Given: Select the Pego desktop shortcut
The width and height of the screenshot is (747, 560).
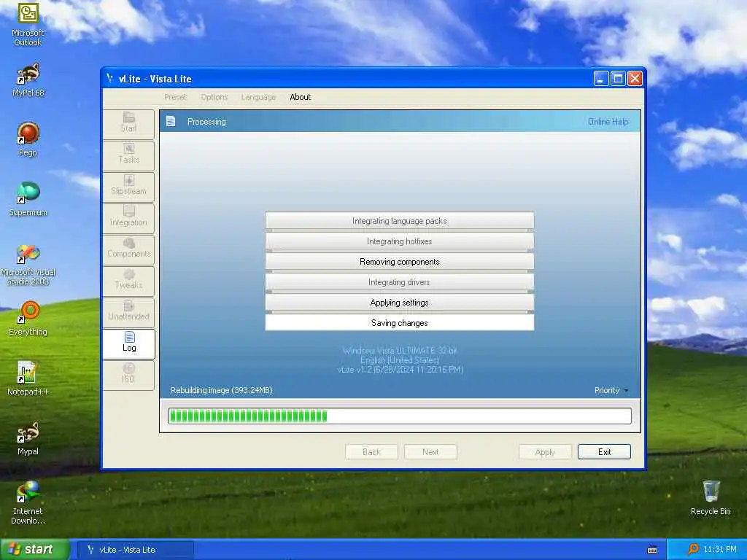Looking at the screenshot, I should pos(28,139).
